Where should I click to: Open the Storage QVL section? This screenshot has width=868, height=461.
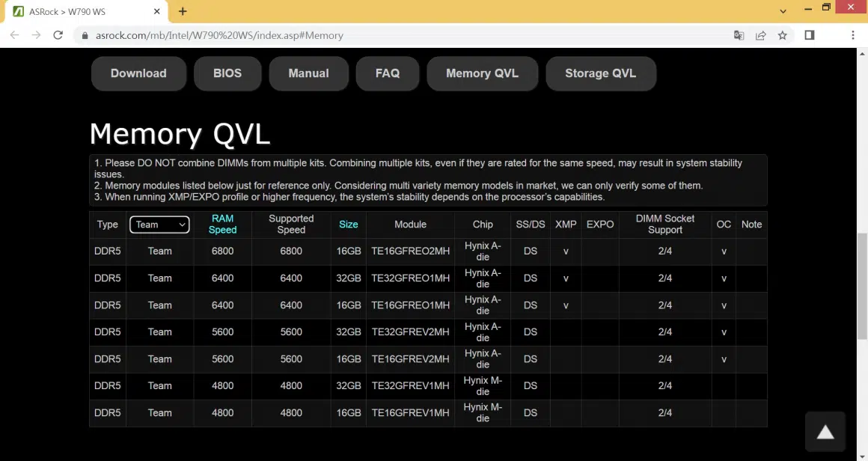coord(601,73)
